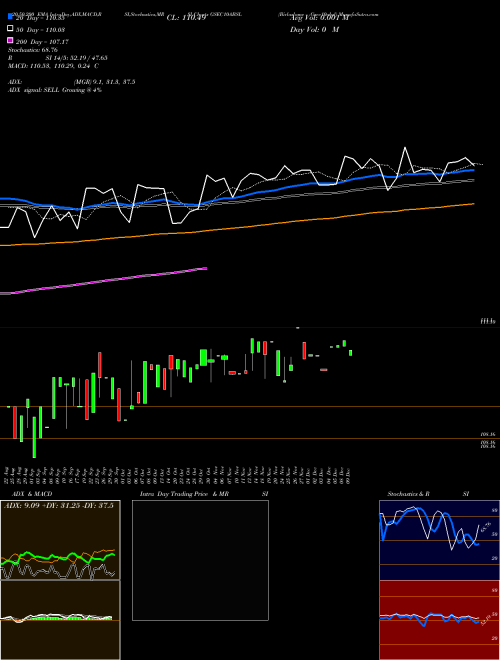
Task: Click the 'SI 14/5: 52.19 / 47.63' readout
Action: click(x=77, y=58)
